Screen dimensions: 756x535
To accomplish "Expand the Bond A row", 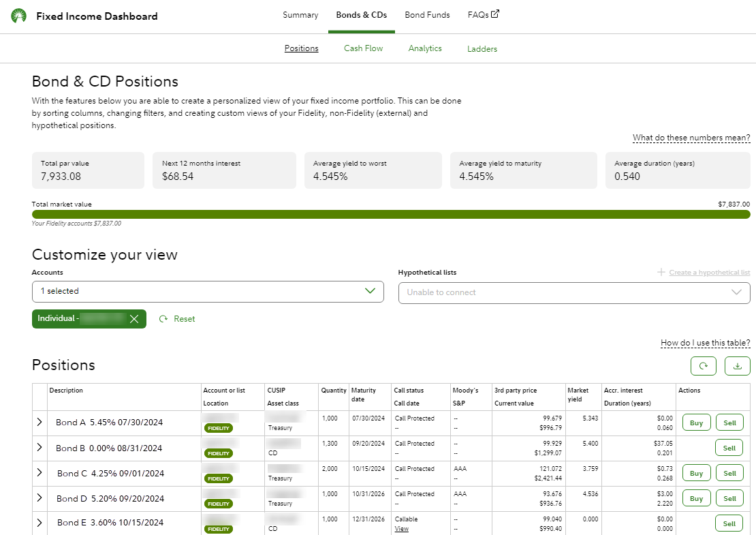I will point(40,423).
